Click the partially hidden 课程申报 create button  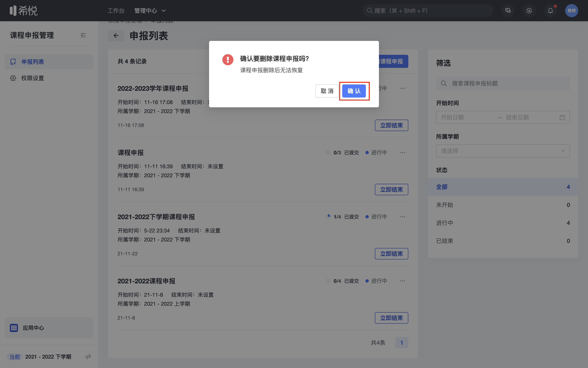pos(393,61)
